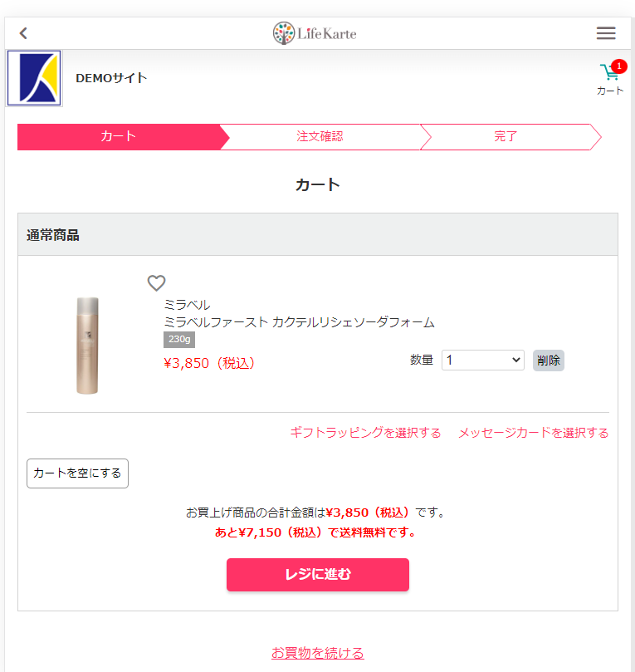The height and width of the screenshot is (672, 635).
Task: Click the DEMO site shop logo
Action: pos(34,78)
